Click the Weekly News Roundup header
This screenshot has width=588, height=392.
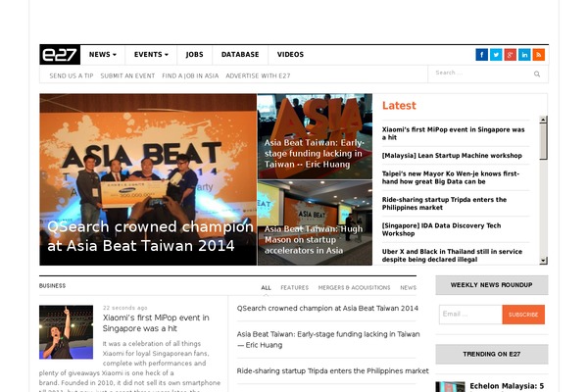pyautogui.click(x=492, y=285)
